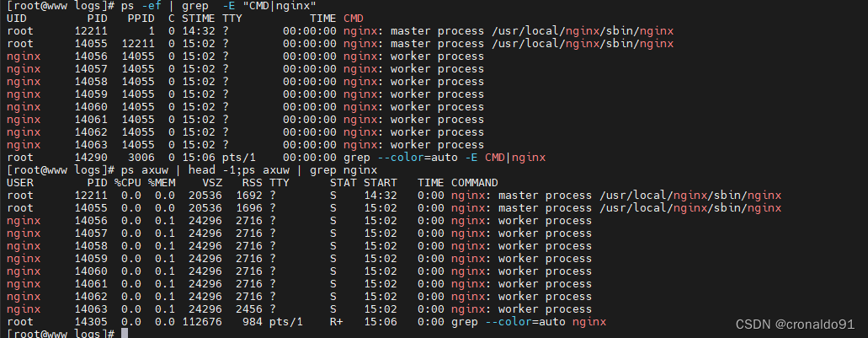Screen dimensions: 868x338
Task: Click PID 14290 of the grep process
Action: (x=91, y=157)
